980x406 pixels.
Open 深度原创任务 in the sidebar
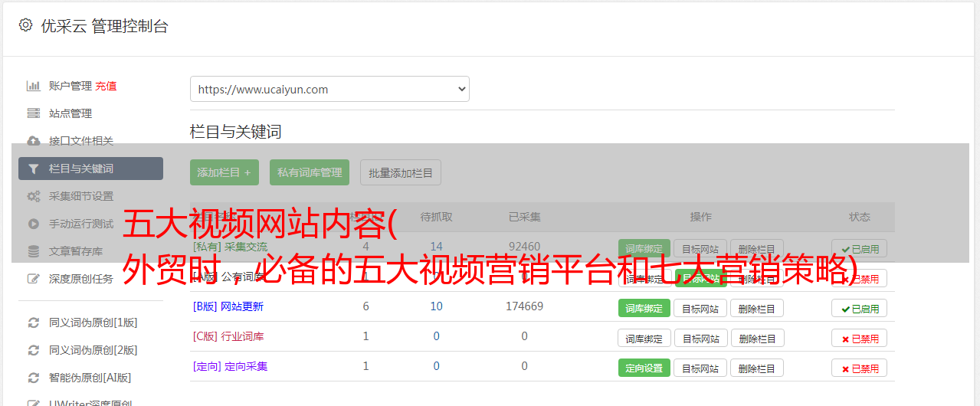(x=81, y=279)
